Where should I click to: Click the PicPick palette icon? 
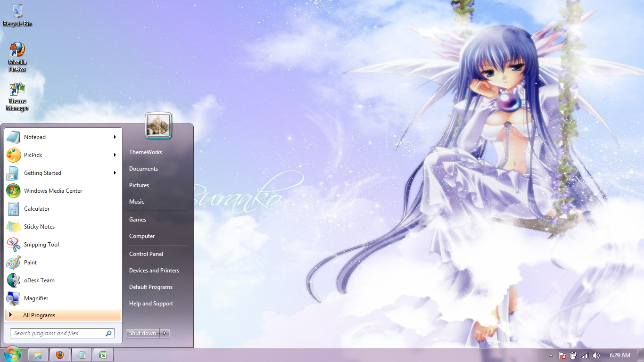(x=13, y=155)
